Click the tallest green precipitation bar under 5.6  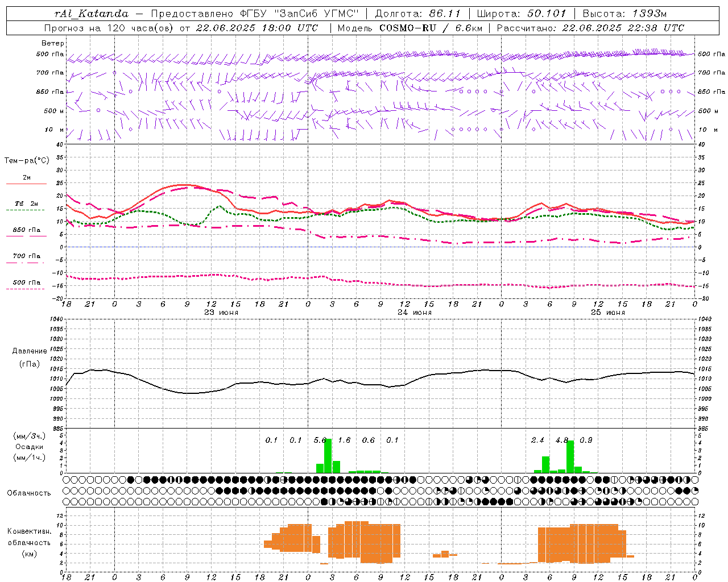pyautogui.click(x=328, y=456)
